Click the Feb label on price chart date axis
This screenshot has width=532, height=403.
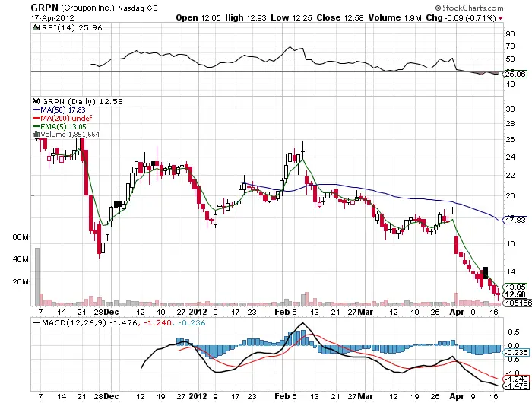(x=282, y=312)
